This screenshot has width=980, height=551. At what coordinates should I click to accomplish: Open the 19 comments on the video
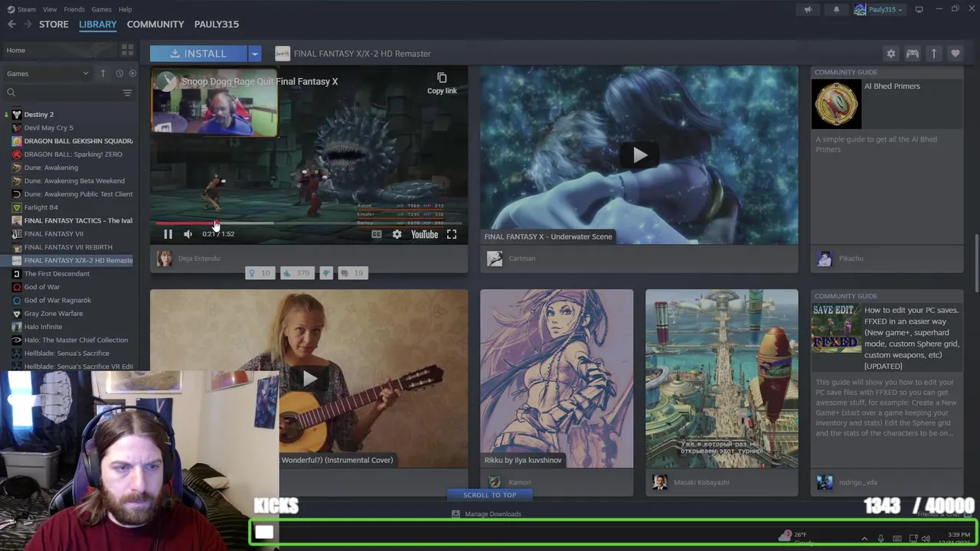pos(352,272)
